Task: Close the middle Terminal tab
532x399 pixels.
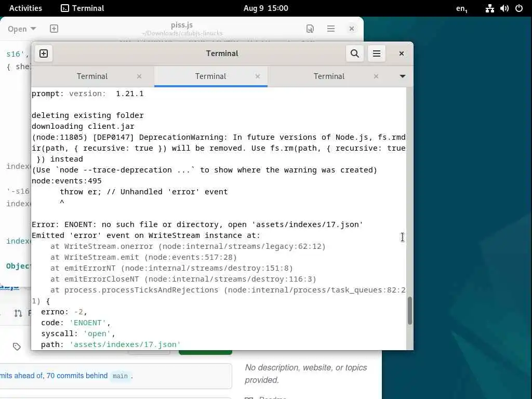Action: click(258, 76)
